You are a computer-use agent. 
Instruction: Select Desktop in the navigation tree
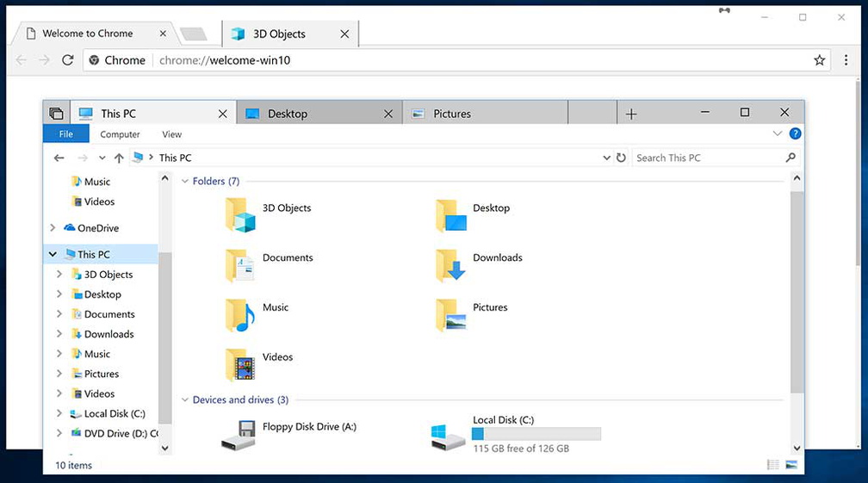point(102,294)
